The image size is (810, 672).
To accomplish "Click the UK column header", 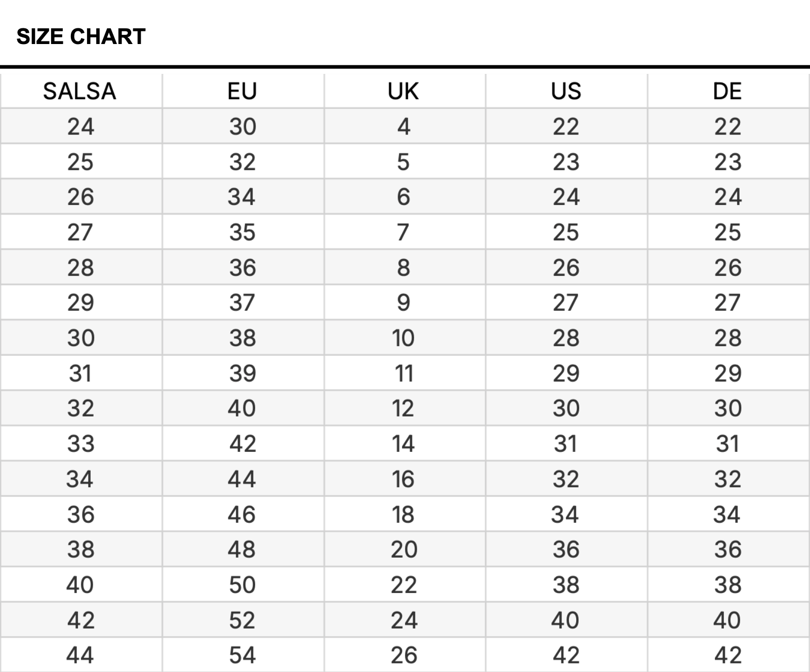I will (403, 92).
